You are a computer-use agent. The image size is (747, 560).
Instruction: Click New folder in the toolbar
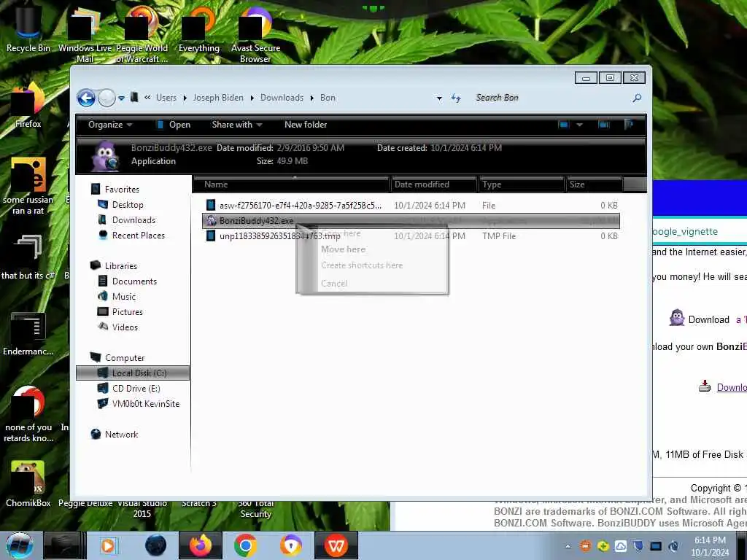306,125
